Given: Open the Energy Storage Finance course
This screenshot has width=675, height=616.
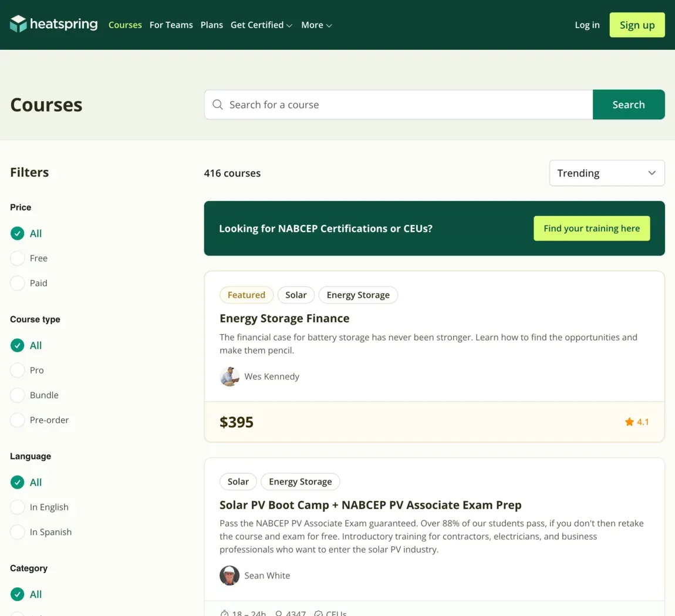Looking at the screenshot, I should [285, 318].
